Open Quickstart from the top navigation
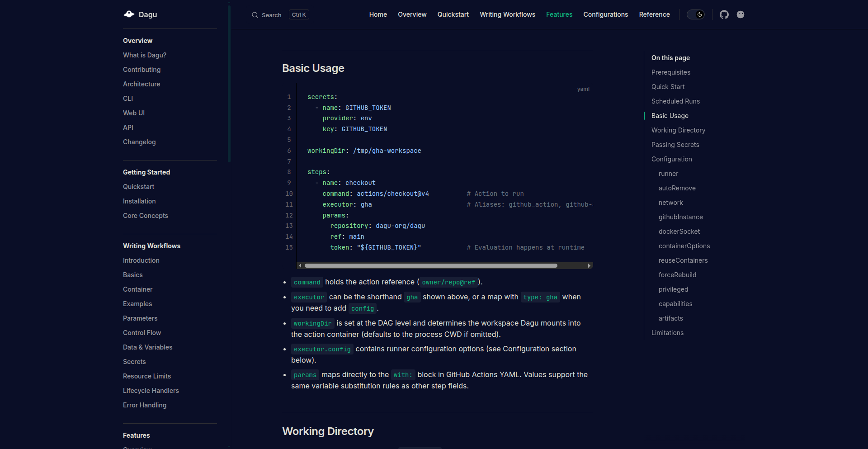This screenshot has width=868, height=449. coord(453,14)
